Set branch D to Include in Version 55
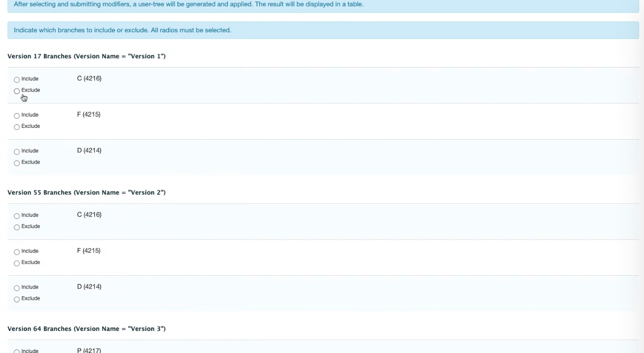The height and width of the screenshot is (353, 644). point(17,288)
